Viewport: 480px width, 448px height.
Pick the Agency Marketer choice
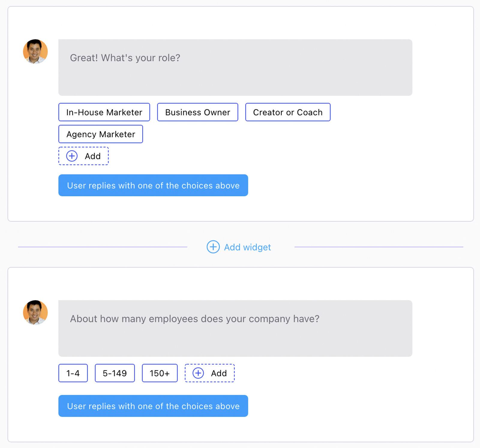point(100,134)
